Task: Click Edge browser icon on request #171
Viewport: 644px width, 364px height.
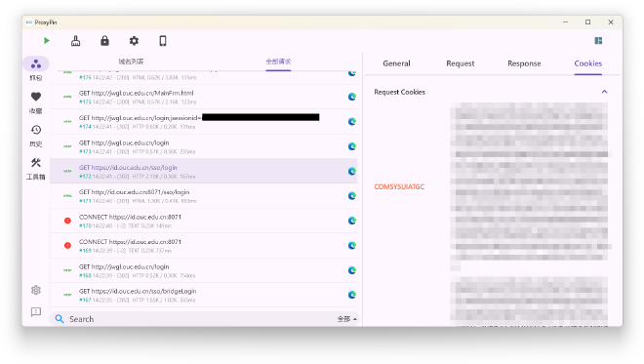Action: (x=352, y=196)
